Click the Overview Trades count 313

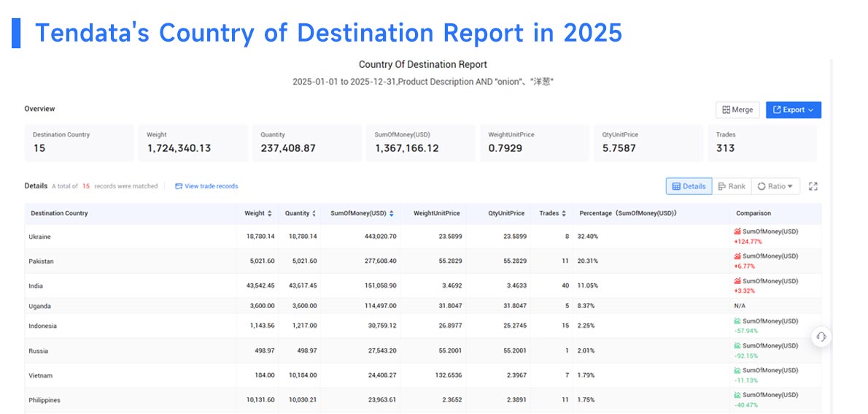pos(725,148)
